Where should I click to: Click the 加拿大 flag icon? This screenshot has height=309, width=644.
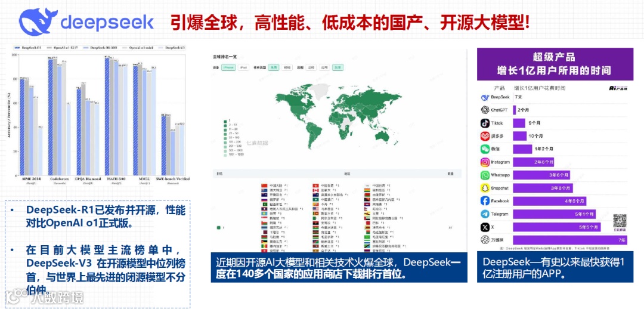click(x=315, y=191)
